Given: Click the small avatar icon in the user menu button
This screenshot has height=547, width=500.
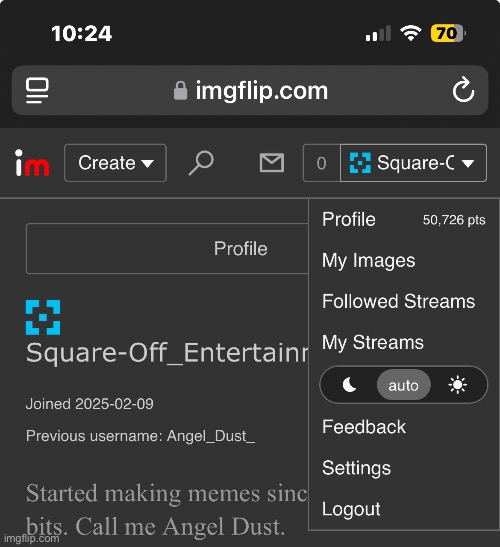Looking at the screenshot, I should click(x=360, y=163).
